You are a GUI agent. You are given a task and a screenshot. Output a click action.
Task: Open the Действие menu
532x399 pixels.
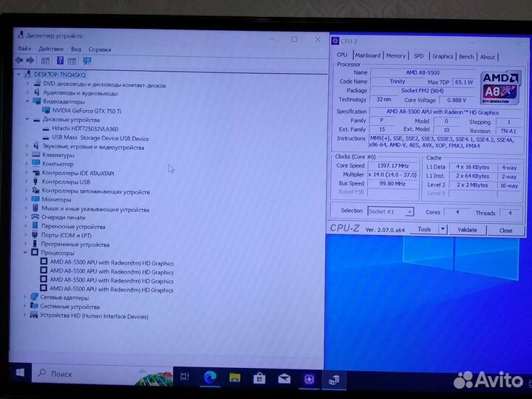(51, 50)
